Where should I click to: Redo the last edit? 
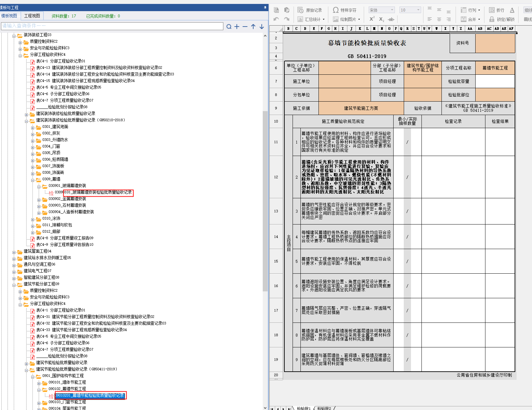coord(287,19)
